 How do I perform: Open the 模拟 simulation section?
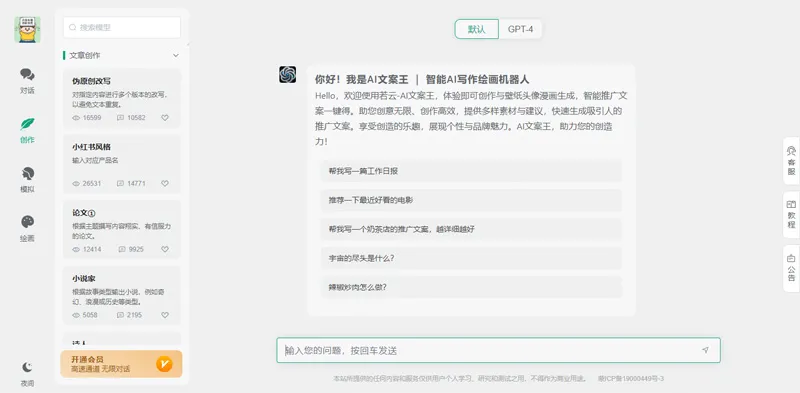click(27, 180)
